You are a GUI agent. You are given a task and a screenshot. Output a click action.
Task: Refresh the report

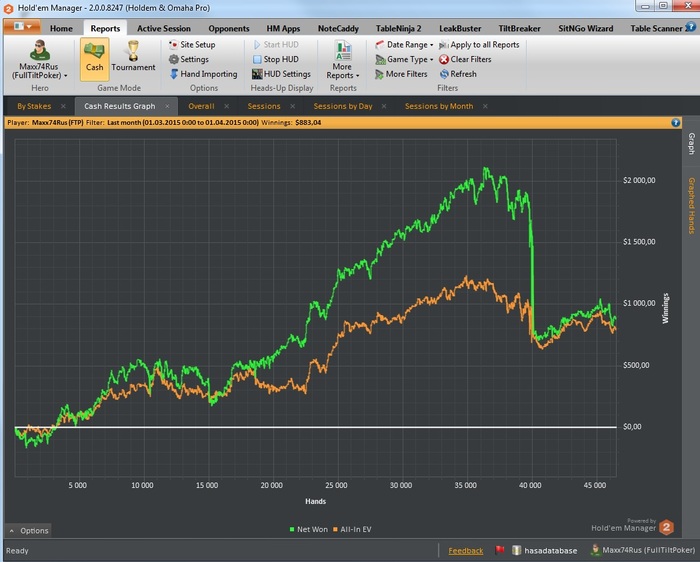point(458,74)
